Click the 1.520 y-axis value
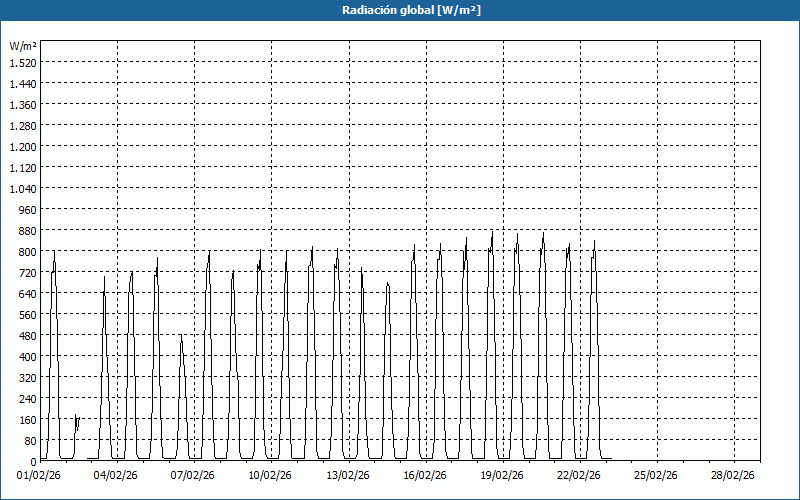 coord(23,63)
